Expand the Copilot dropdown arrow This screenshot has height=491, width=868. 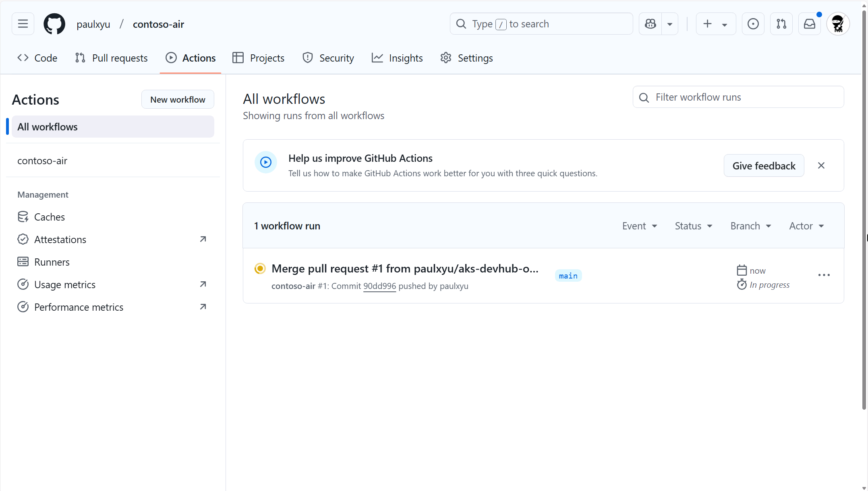(x=670, y=24)
